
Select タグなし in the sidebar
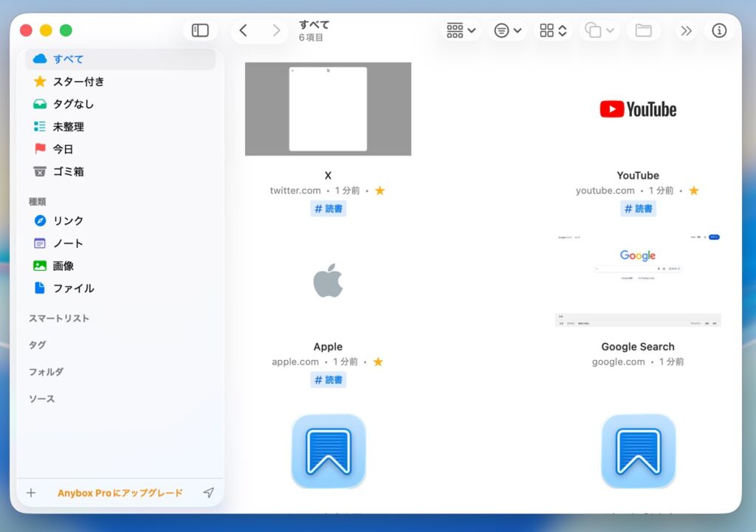[73, 104]
